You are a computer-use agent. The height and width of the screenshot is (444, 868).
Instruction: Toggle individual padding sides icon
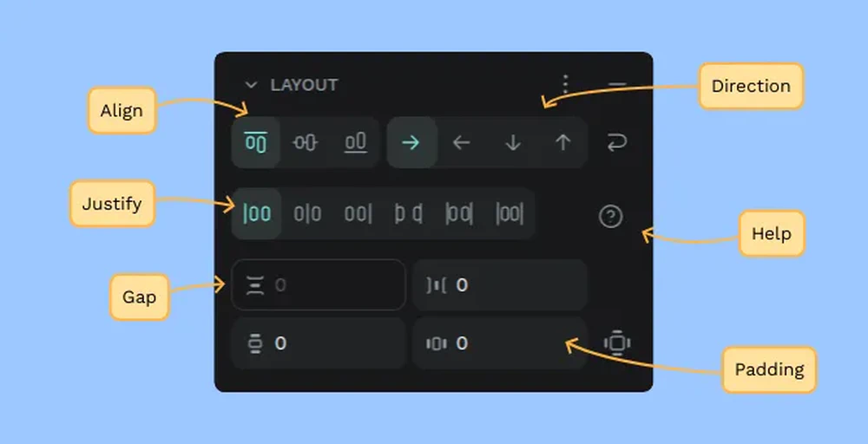click(x=616, y=343)
